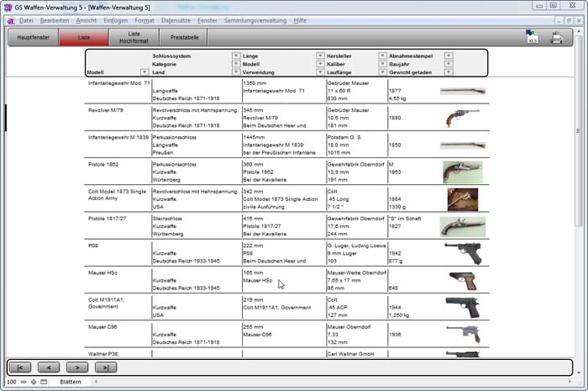Click the zoom in icon in status bar
Image resolution: width=588 pixels, height=391 pixels.
coord(33,382)
